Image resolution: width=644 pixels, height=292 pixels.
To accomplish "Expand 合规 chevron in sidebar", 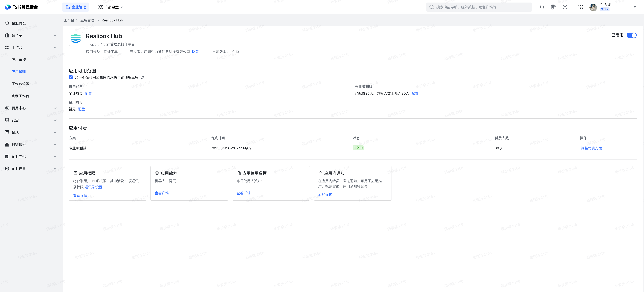I will [55, 132].
